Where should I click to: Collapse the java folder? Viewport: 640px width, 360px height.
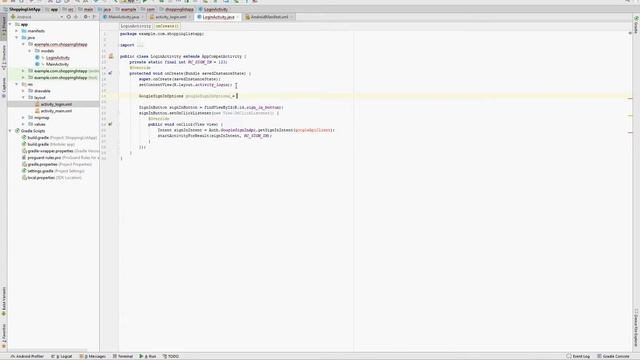click(17, 38)
